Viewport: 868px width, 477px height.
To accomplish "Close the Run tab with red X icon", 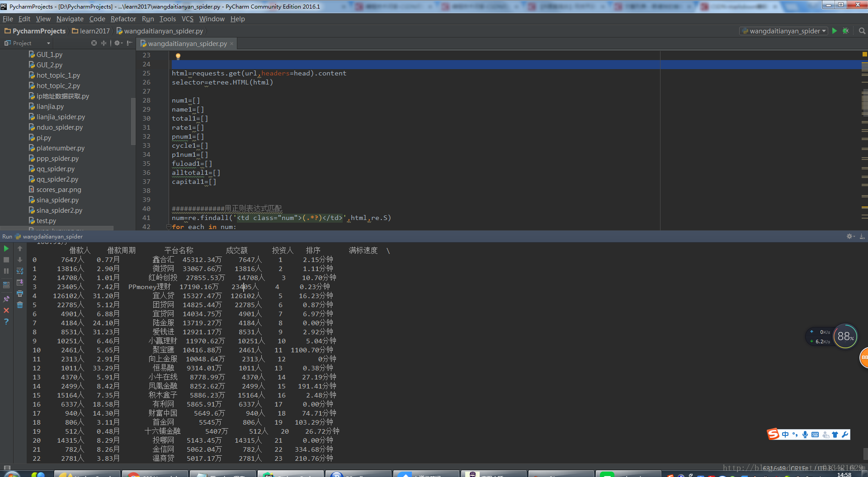I will (6, 310).
